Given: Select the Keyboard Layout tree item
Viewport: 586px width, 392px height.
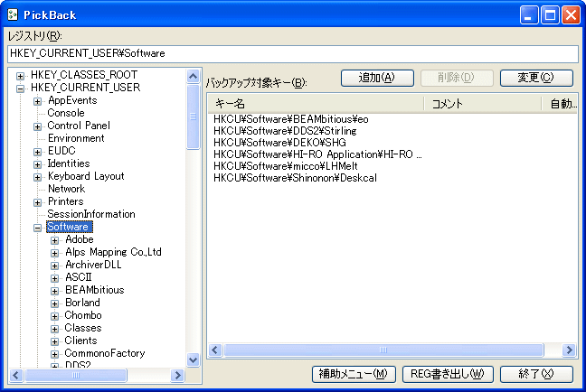Looking at the screenshot, I should (86, 176).
